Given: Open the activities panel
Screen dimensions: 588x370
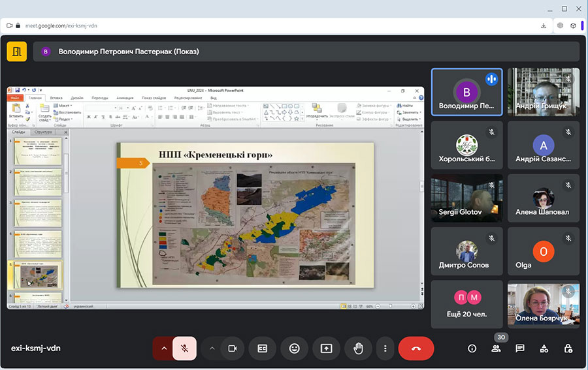Looking at the screenshot, I should (544, 348).
